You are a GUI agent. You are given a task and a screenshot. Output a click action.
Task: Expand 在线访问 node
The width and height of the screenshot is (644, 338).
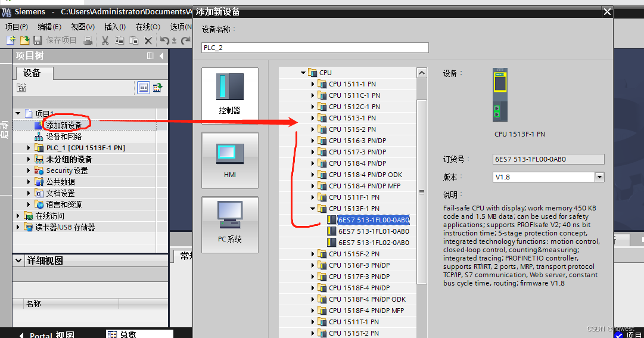pyautogui.click(x=18, y=215)
